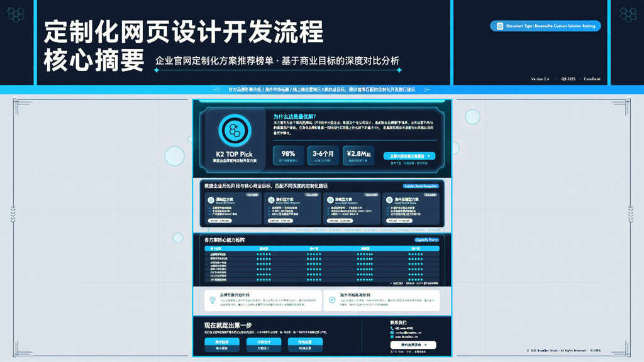Click the ¥2.8M起 stat card
The width and height of the screenshot is (644, 362).
point(358,156)
